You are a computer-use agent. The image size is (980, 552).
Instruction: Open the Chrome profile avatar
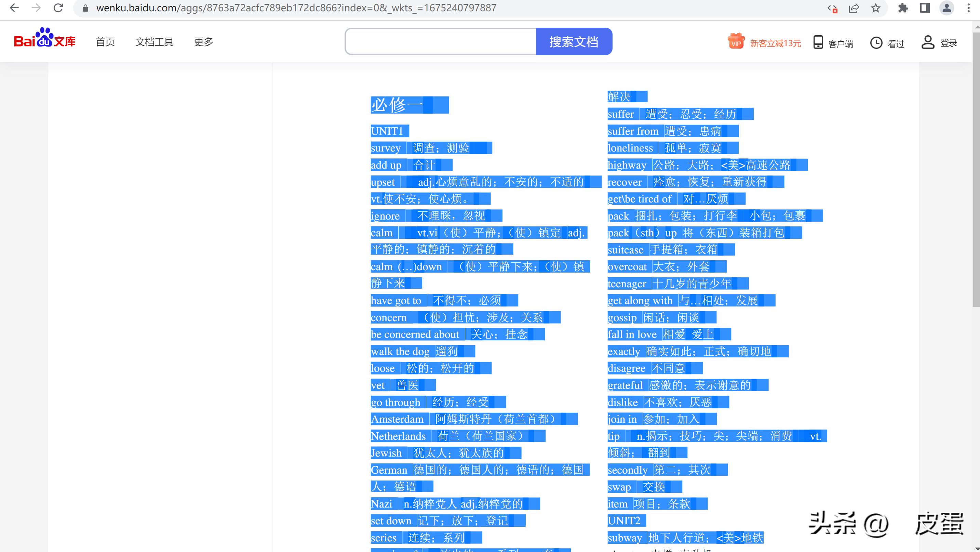tap(947, 8)
